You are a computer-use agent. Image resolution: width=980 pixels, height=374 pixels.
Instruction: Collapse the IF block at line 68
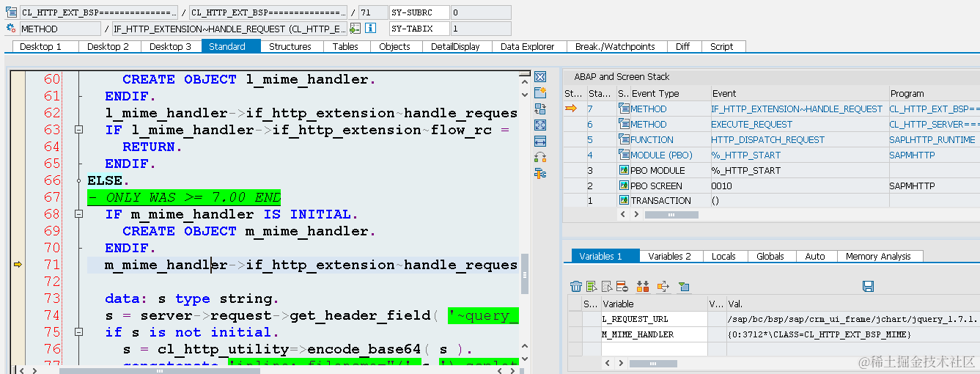click(x=78, y=214)
